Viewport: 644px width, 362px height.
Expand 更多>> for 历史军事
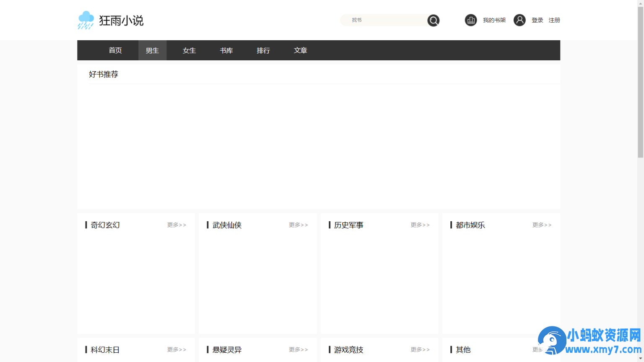pyautogui.click(x=420, y=225)
